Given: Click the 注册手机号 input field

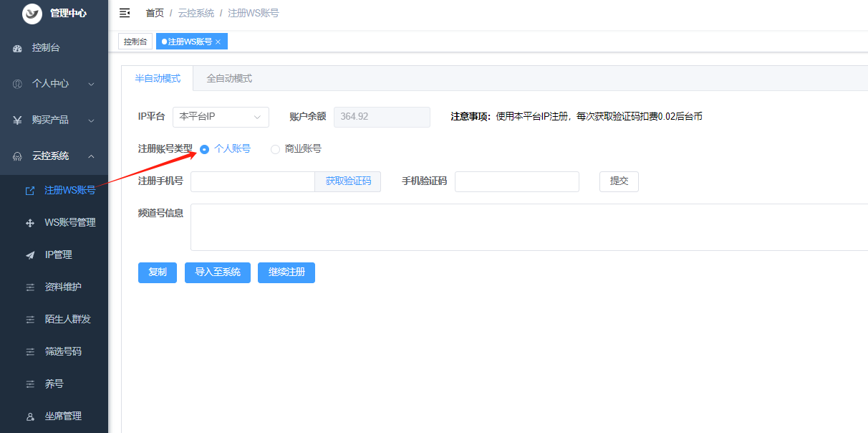Looking at the screenshot, I should point(252,181).
